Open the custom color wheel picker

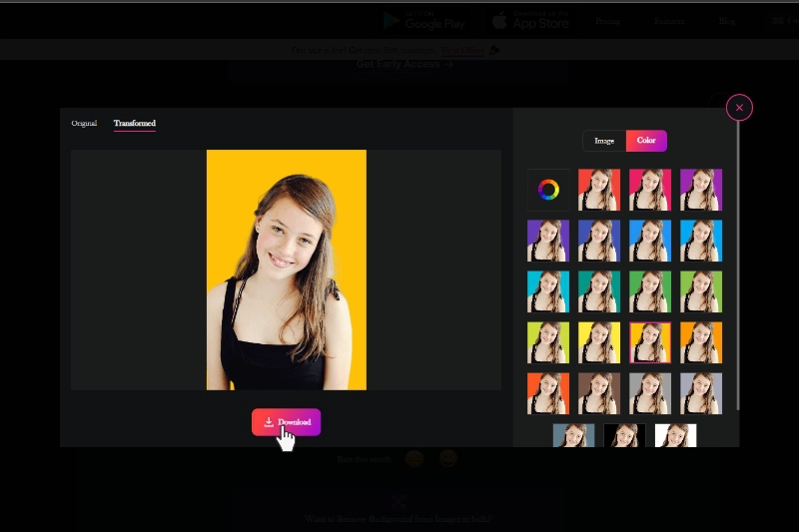pyautogui.click(x=548, y=190)
